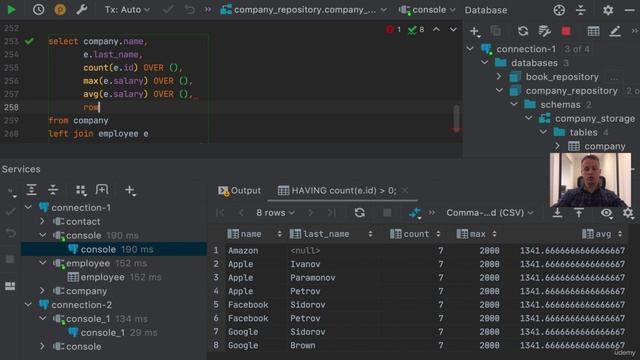Open the company_repository schema selector dropdown
The image size is (640, 360).
point(303,10)
